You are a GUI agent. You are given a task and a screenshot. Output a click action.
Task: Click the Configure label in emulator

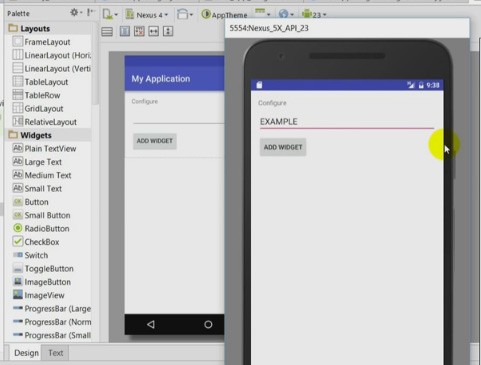272,103
